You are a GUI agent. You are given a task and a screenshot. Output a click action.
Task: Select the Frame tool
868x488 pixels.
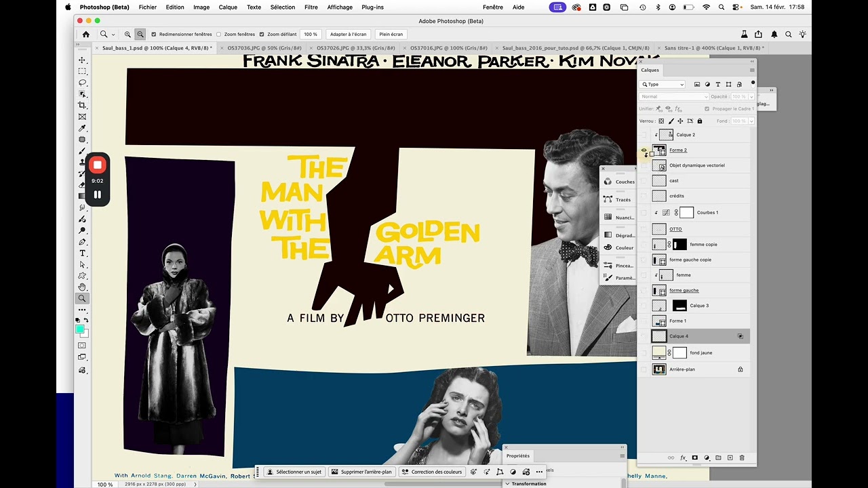point(82,117)
